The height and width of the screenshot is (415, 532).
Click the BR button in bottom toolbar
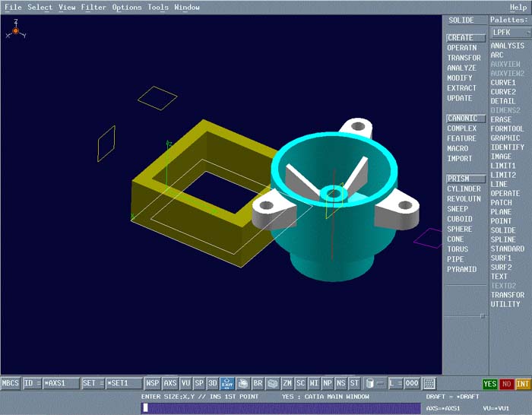coord(258,384)
